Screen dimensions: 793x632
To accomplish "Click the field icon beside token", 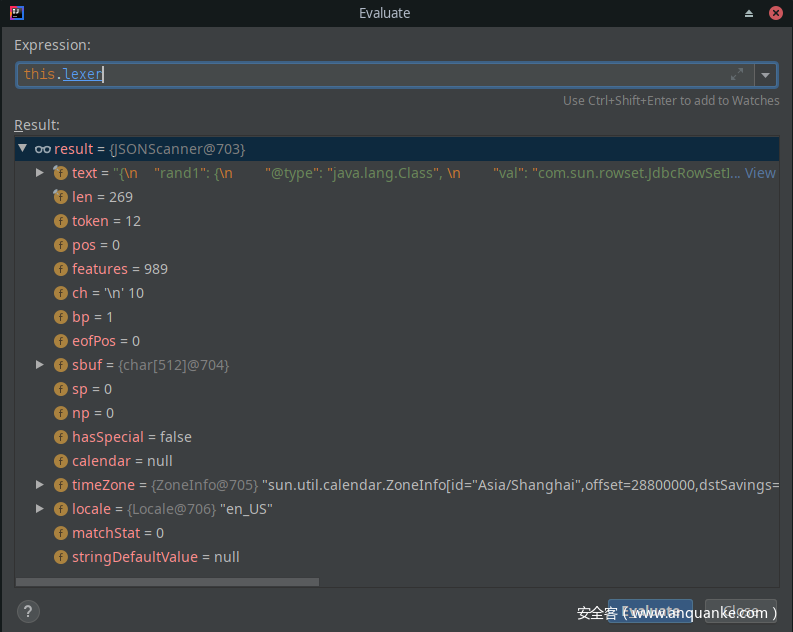I will pyautogui.click(x=60, y=221).
